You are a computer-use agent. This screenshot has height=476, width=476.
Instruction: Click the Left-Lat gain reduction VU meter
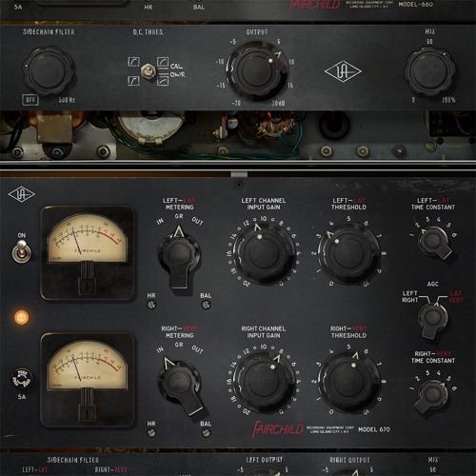(x=88, y=253)
